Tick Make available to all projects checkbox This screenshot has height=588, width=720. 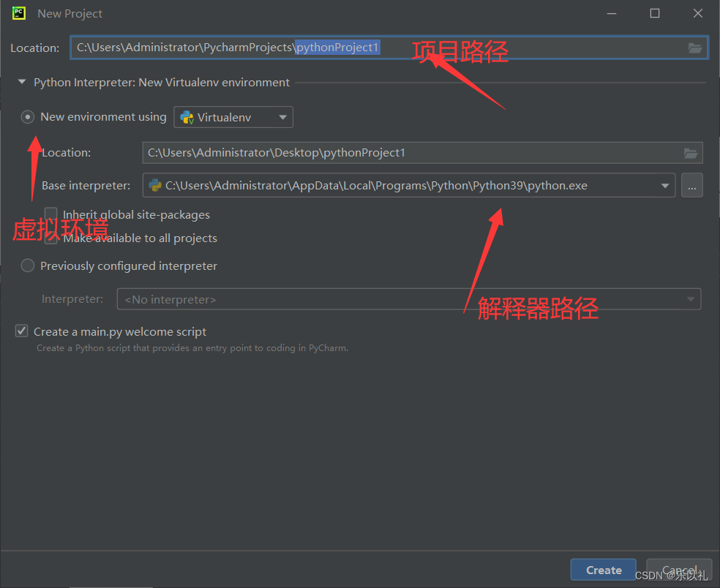click(x=51, y=238)
